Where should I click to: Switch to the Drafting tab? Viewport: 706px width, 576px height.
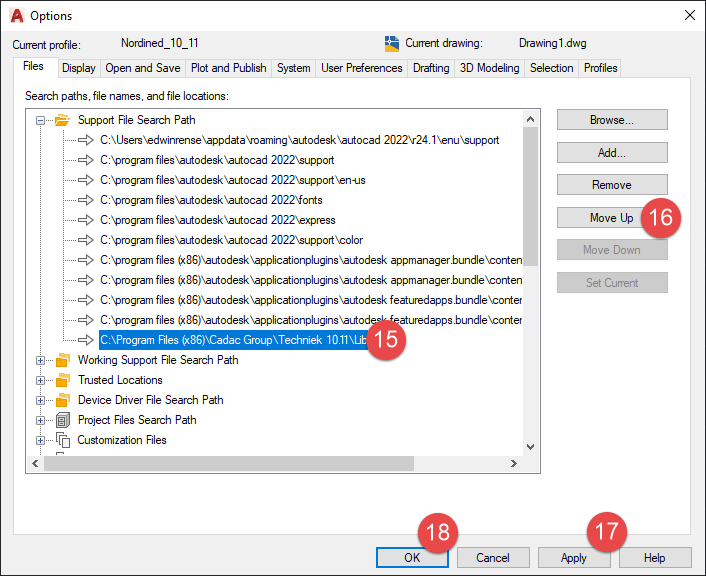[431, 68]
